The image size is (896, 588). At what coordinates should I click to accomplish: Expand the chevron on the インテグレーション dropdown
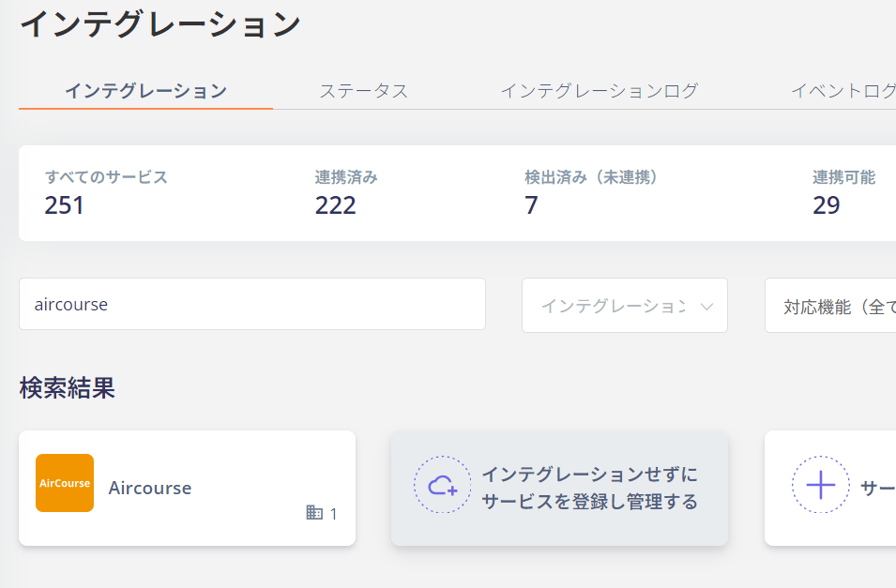706,307
